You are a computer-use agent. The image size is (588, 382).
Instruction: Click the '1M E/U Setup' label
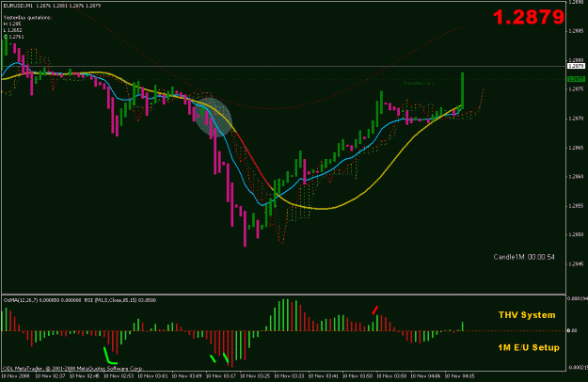pos(529,347)
